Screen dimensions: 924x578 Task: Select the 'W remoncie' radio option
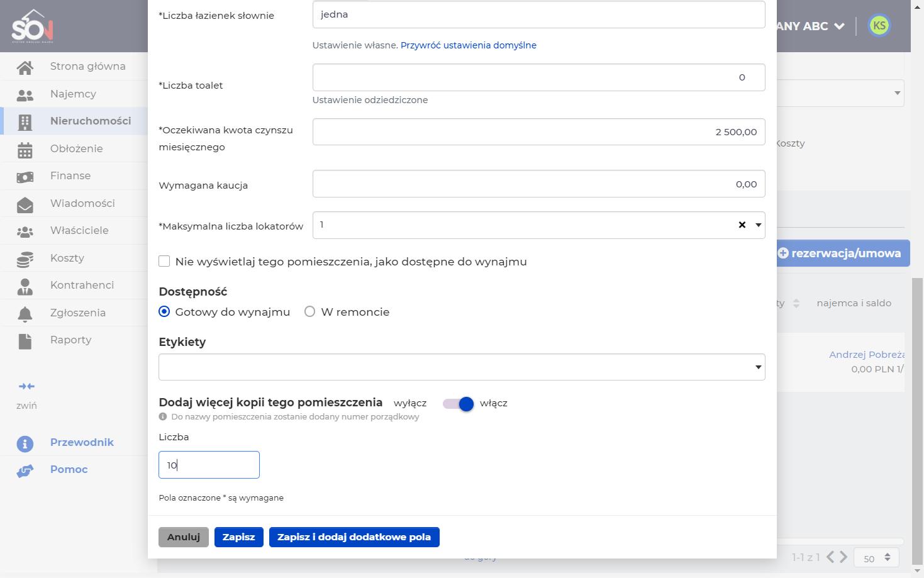pyautogui.click(x=309, y=311)
